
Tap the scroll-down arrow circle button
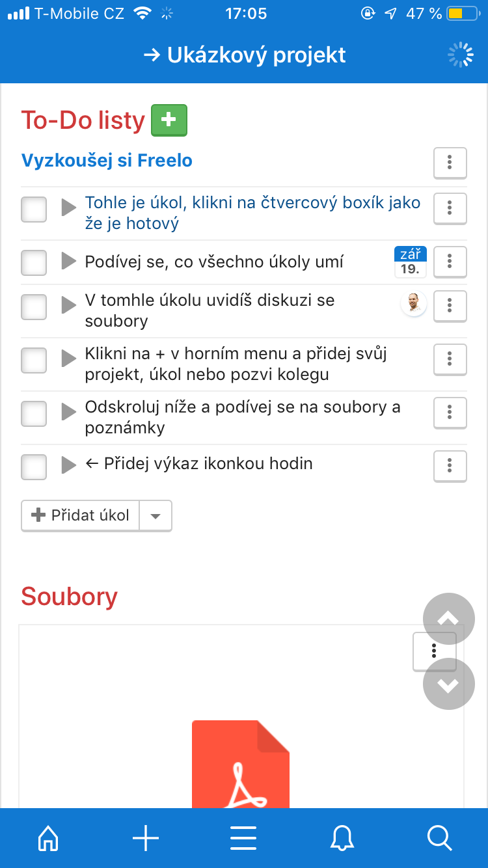(448, 684)
